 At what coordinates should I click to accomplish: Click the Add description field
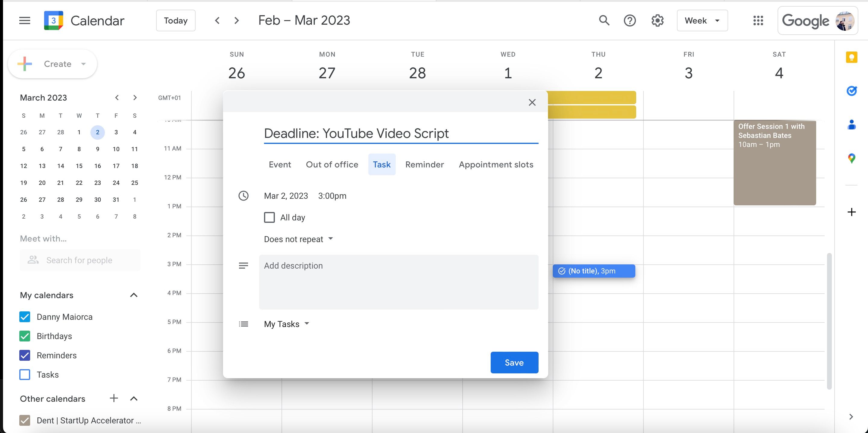point(398,282)
